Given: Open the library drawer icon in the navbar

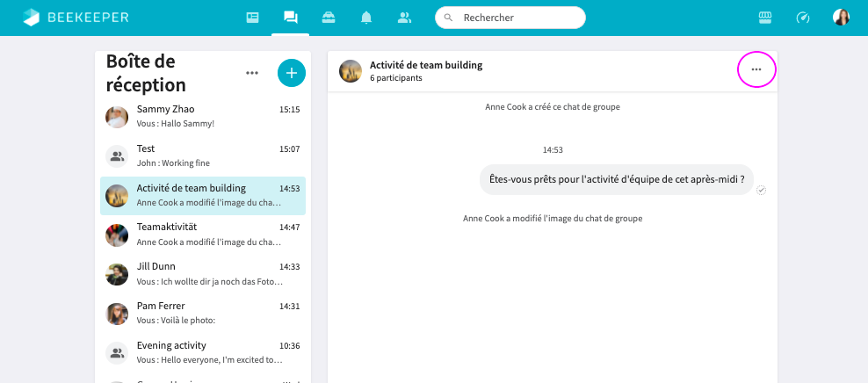Looking at the screenshot, I should click(x=329, y=18).
